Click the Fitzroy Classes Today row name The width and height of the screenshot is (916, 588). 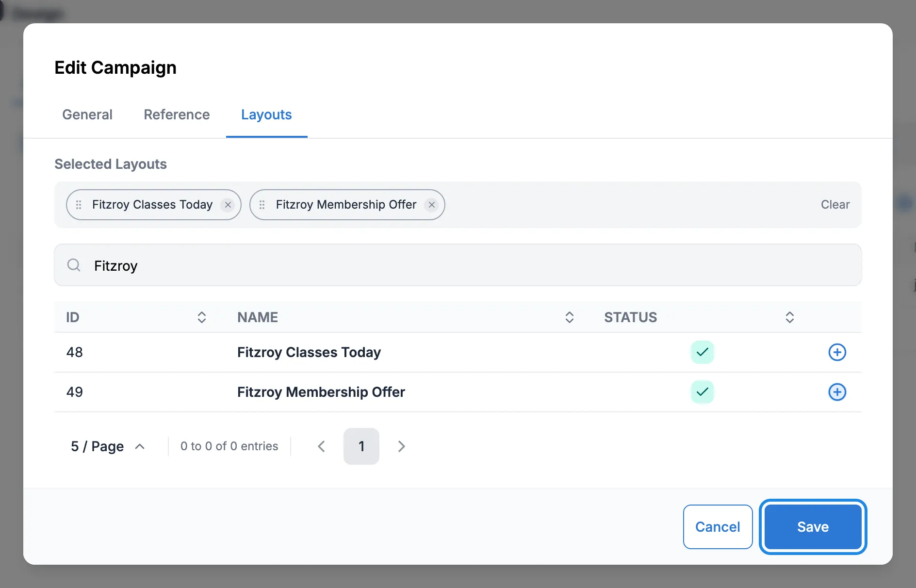tap(309, 352)
